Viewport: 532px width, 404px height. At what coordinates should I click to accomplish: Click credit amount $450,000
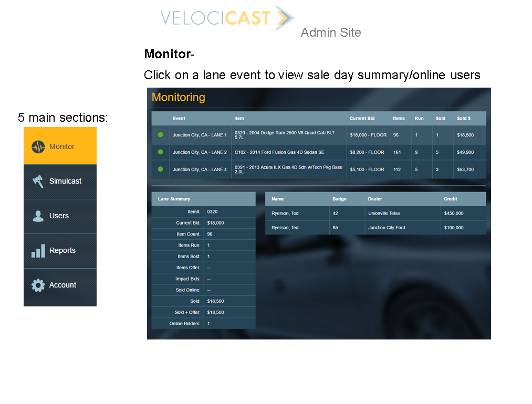(454, 213)
